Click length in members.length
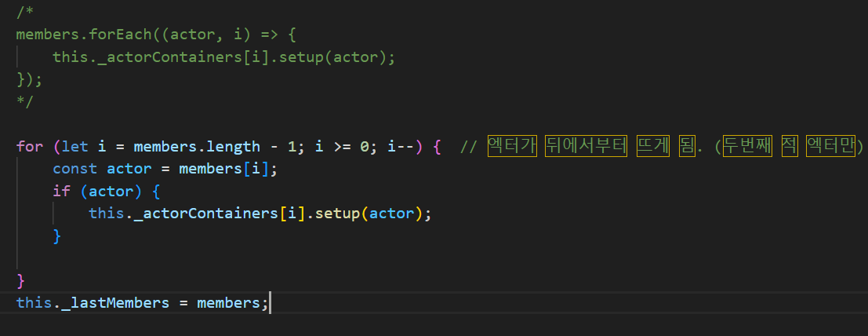The image size is (868, 336). click(x=233, y=146)
